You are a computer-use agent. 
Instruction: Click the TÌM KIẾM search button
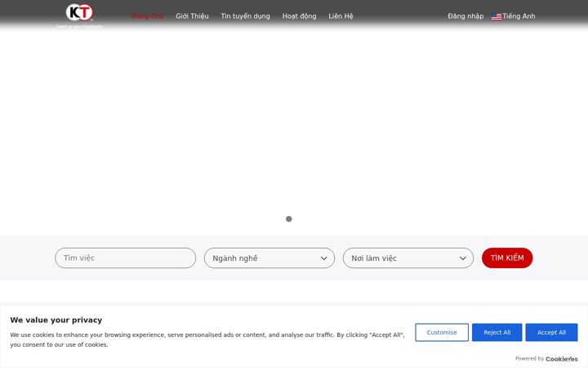pyautogui.click(x=507, y=258)
